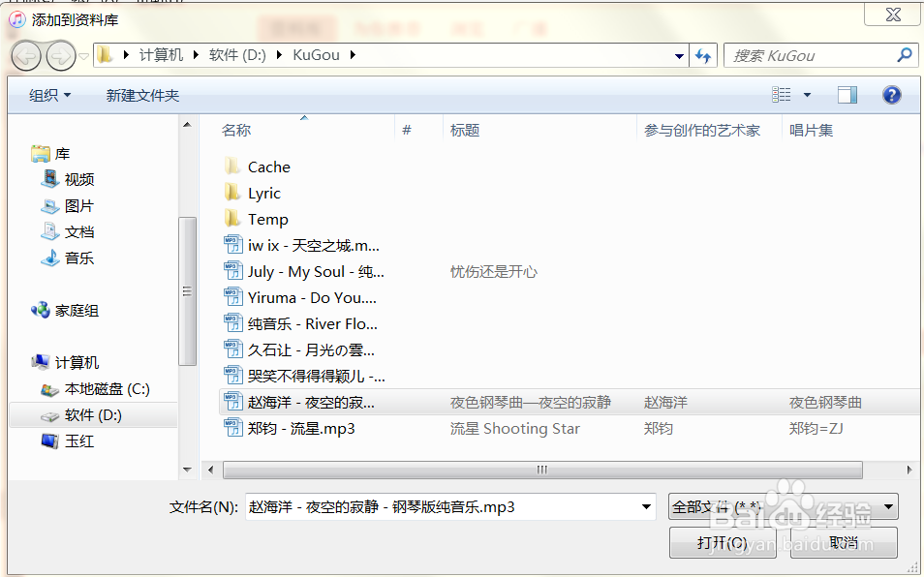Open recent locations dropdown beside navigation arrows
The height and width of the screenshot is (577, 924).
coord(83,56)
